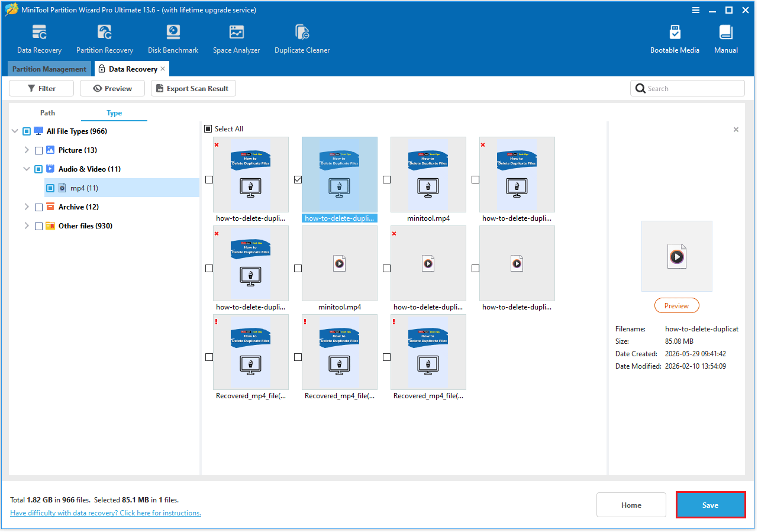Screen dimensions: 758x532
Task: Click the mp4 file type icon
Action: click(x=62, y=188)
